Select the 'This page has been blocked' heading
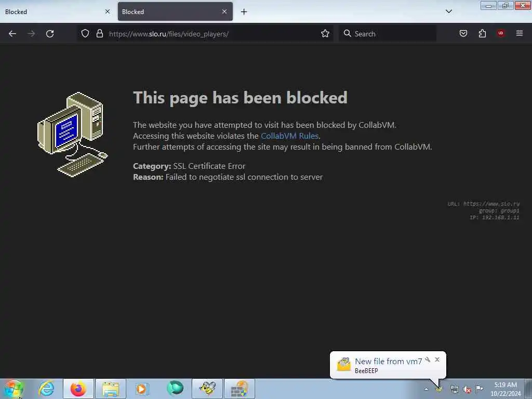Image resolution: width=532 pixels, height=399 pixels. [x=240, y=98]
